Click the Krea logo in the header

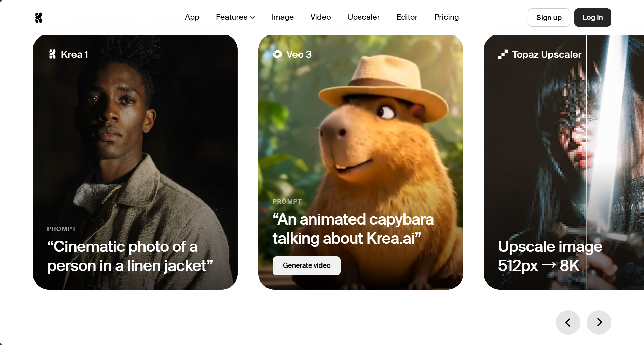click(39, 17)
